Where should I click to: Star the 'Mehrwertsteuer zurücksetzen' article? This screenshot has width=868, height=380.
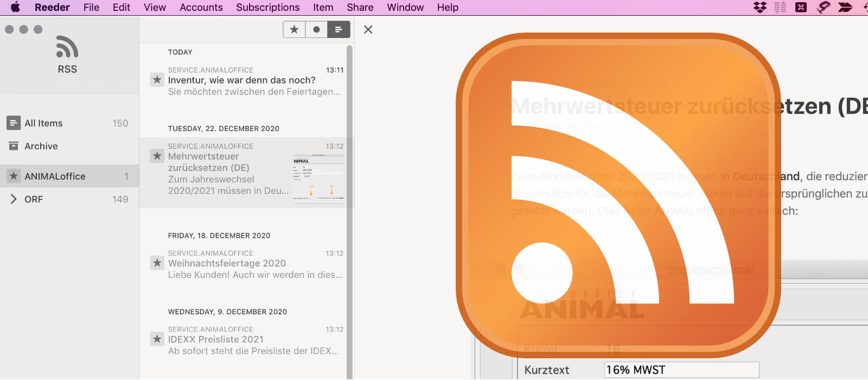point(157,156)
